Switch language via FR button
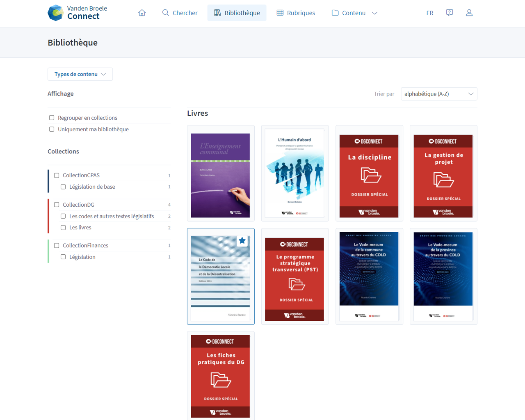Image resolution: width=525 pixels, height=420 pixels. tap(430, 13)
